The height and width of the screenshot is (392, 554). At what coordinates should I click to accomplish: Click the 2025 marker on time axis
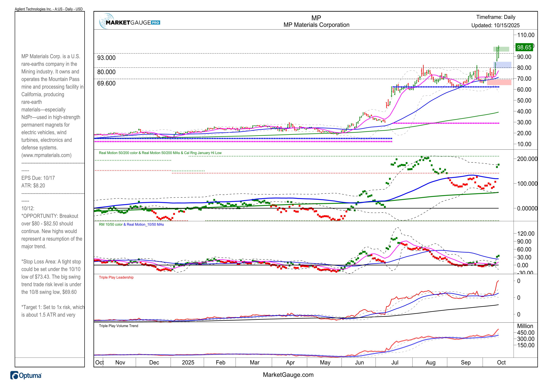(x=188, y=363)
